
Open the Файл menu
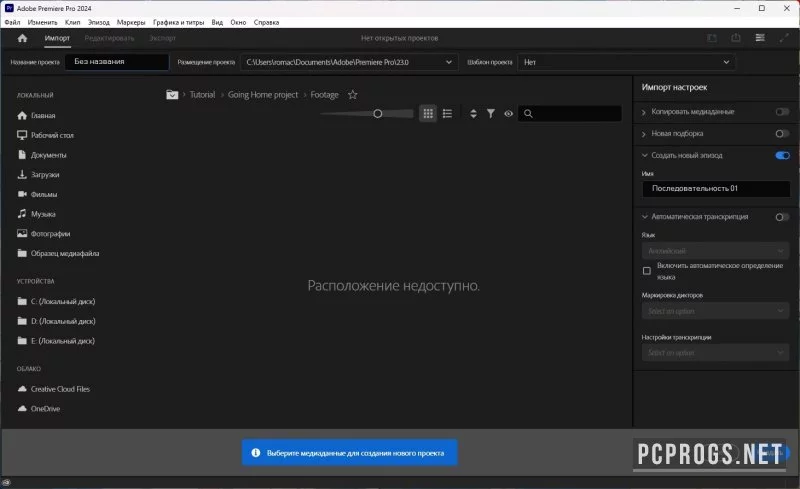coord(13,22)
